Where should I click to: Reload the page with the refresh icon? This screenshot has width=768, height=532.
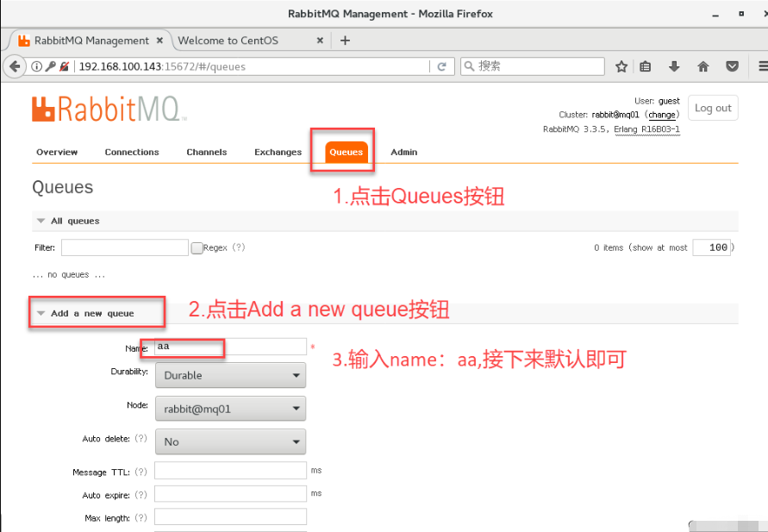[442, 66]
